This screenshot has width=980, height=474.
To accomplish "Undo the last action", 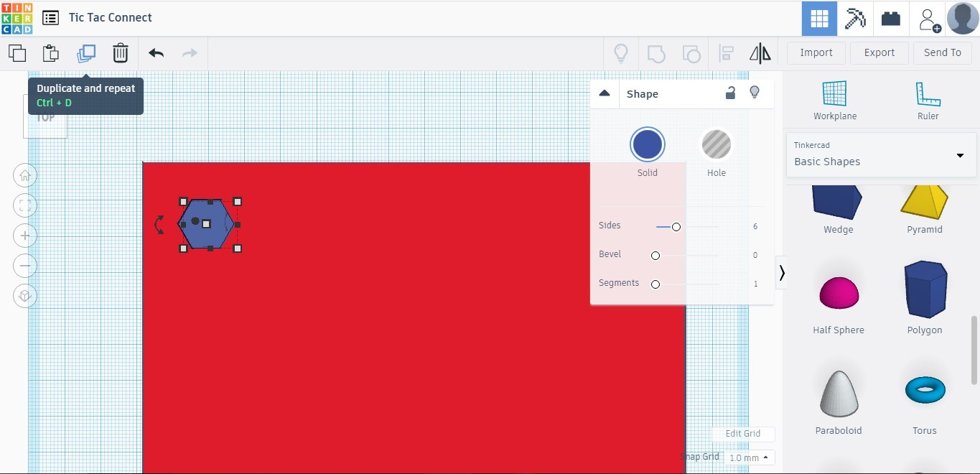I will 155,52.
